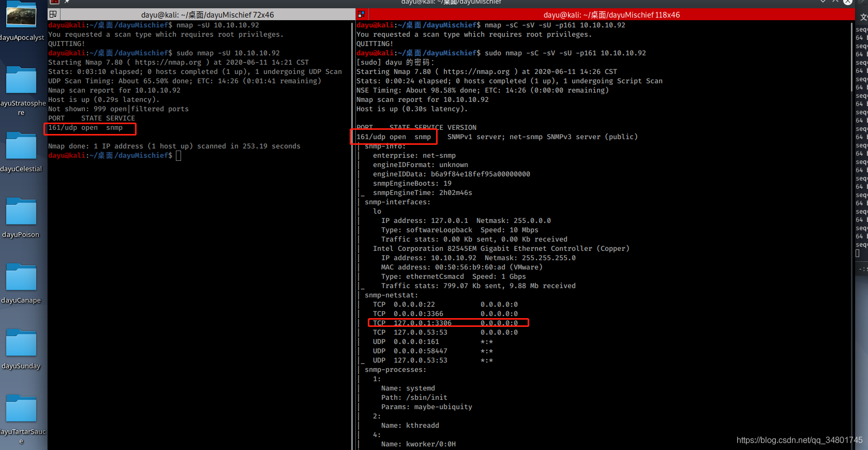
Task: Select 'snmpEngineTime: 2h02m46s' line
Action: (x=423, y=192)
